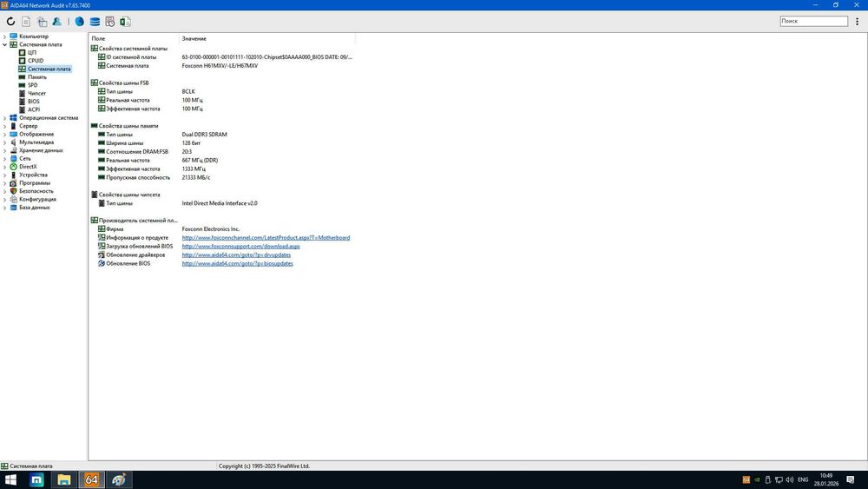
Task: Select the Foxconn H61MXV value
Action: coord(220,66)
